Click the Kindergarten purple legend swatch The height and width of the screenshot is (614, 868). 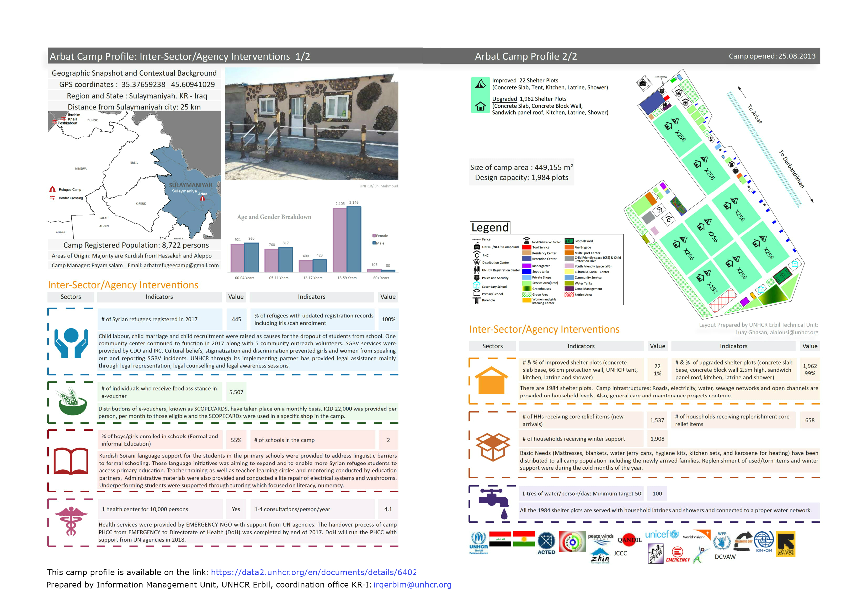pos(527,266)
